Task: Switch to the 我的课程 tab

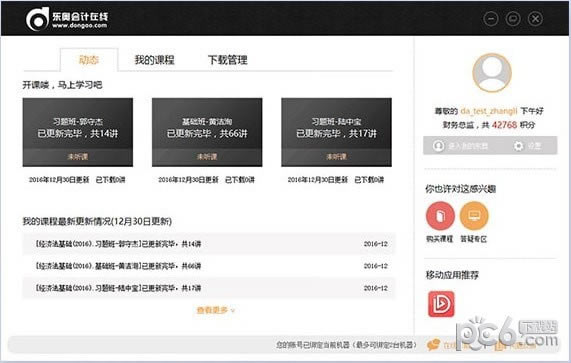Action: [x=154, y=60]
